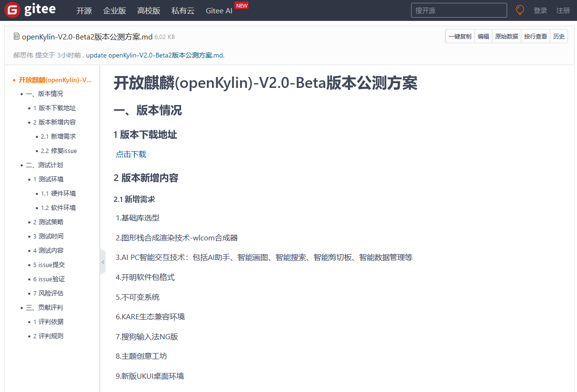Jump to 2 版本新增内容 in outline

(x=55, y=122)
